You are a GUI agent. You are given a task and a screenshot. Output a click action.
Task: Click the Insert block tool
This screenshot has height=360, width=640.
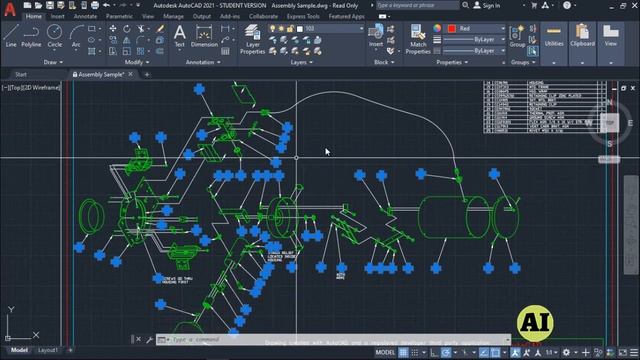376,36
